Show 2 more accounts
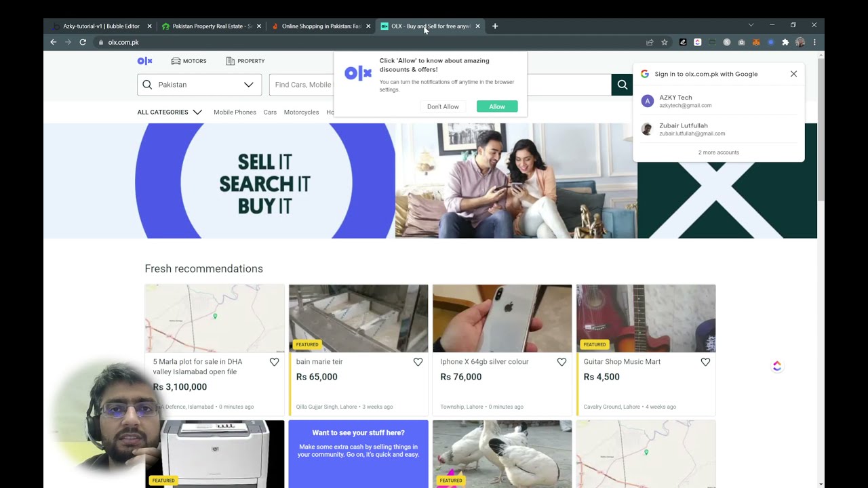Screen dimensions: 868x488 point(719,152)
